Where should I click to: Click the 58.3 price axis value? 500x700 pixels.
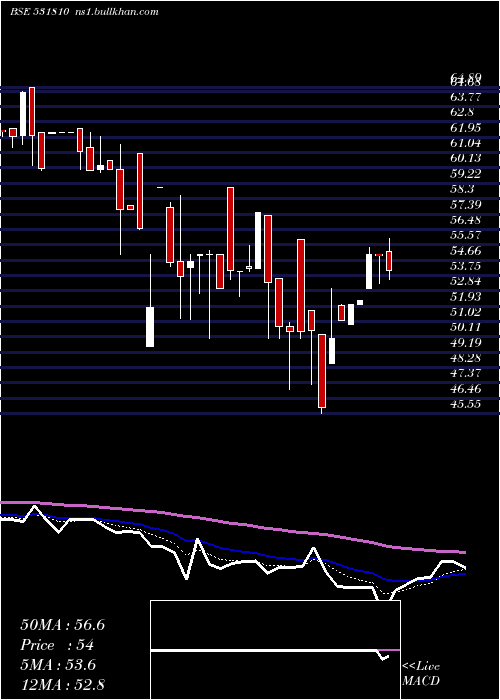tap(462, 189)
